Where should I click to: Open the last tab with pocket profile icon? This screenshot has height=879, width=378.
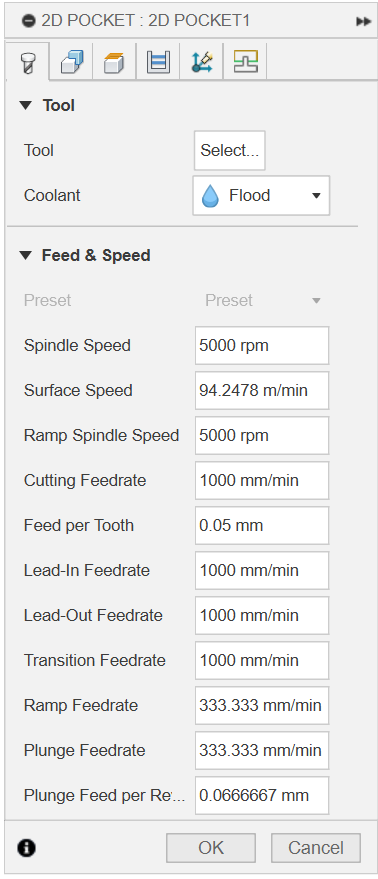[245, 62]
